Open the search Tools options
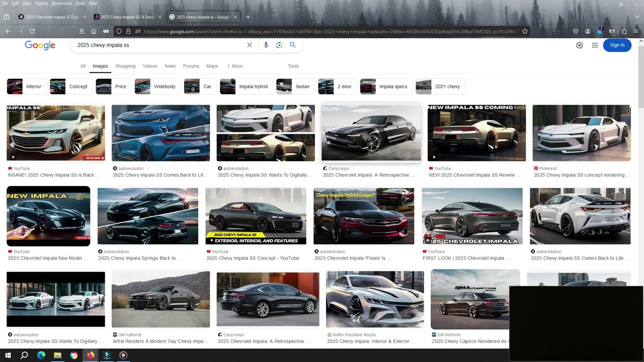The height and width of the screenshot is (362, 644). tap(293, 66)
